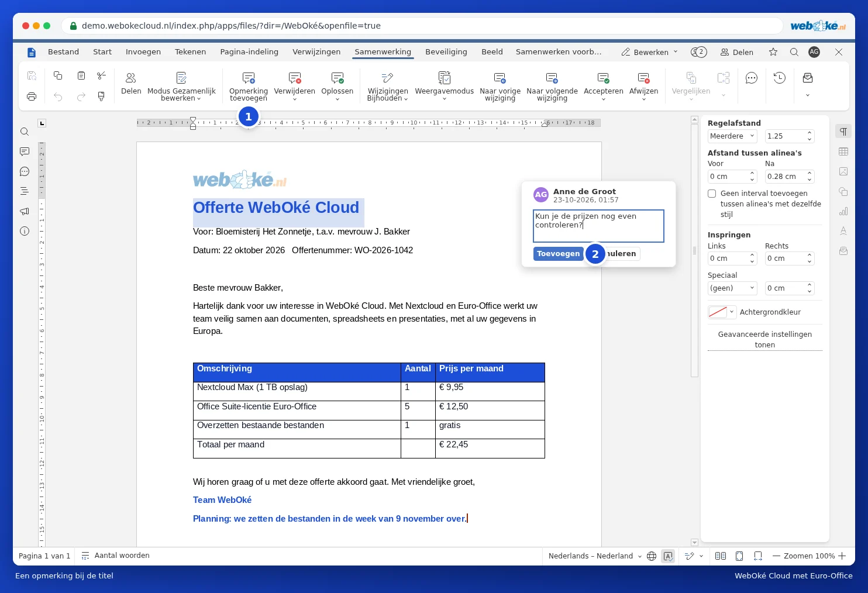Open the table settings icon in the right sidebar
This screenshot has width=868, height=593.
click(x=843, y=151)
